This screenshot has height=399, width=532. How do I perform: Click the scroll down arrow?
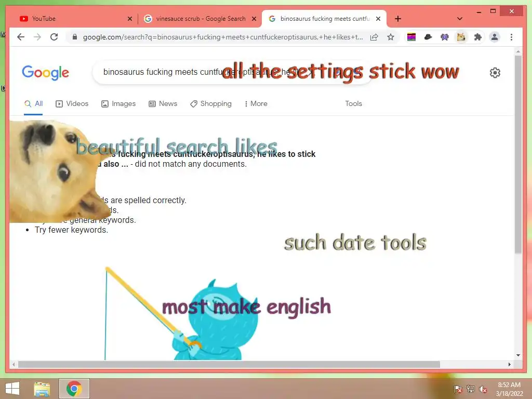518,355
